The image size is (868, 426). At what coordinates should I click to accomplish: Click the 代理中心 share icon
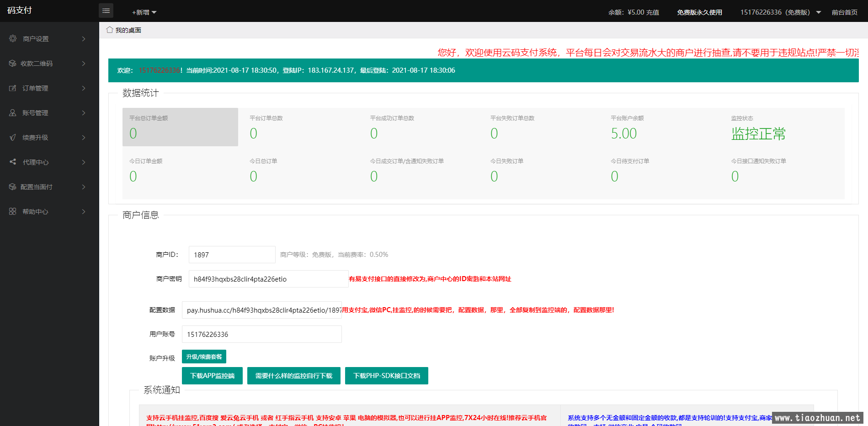point(13,162)
